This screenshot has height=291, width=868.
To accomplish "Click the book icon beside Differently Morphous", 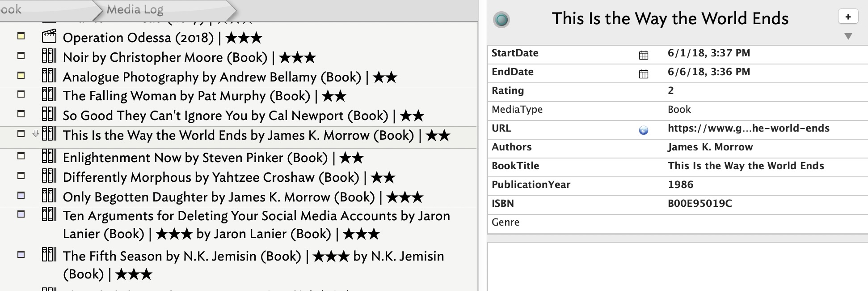I will (49, 176).
